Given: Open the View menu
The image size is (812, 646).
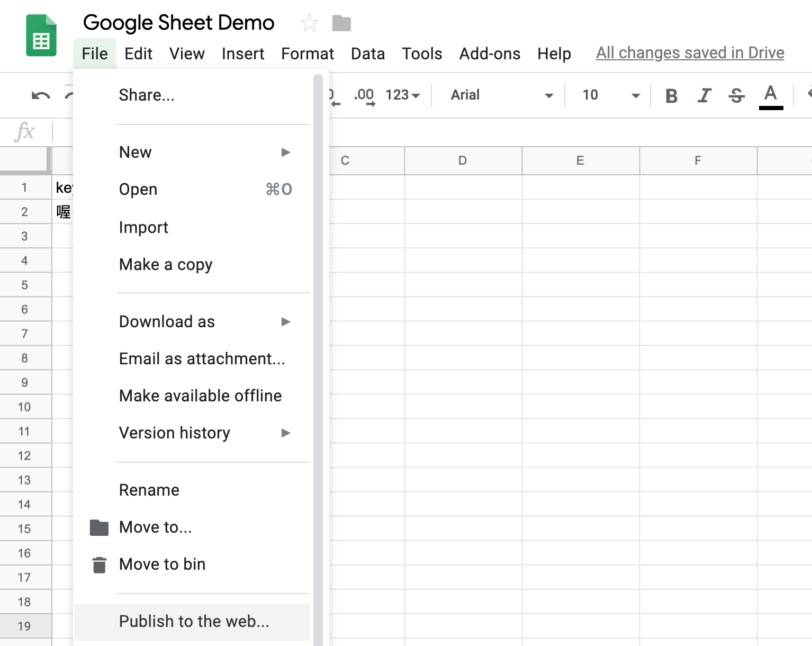Looking at the screenshot, I should 187,53.
